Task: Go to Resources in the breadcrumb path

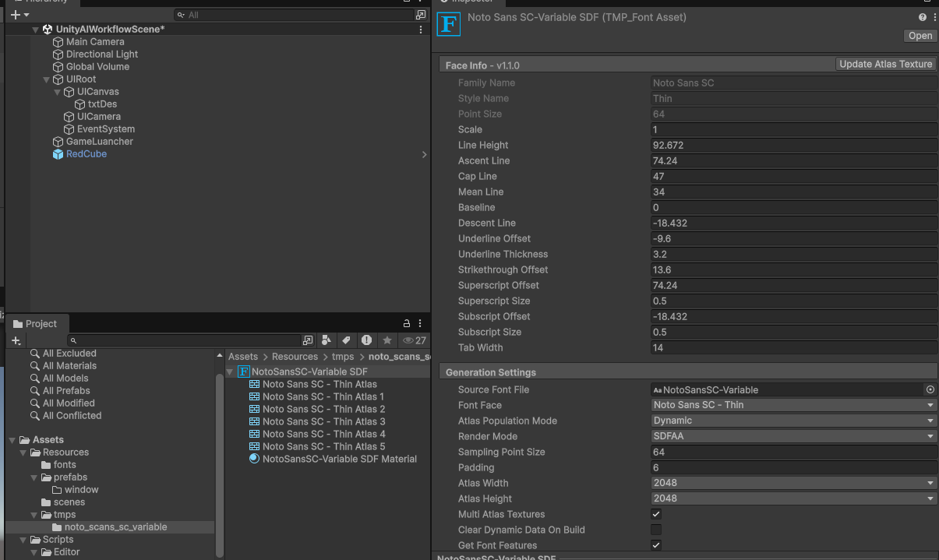Action: point(295,357)
